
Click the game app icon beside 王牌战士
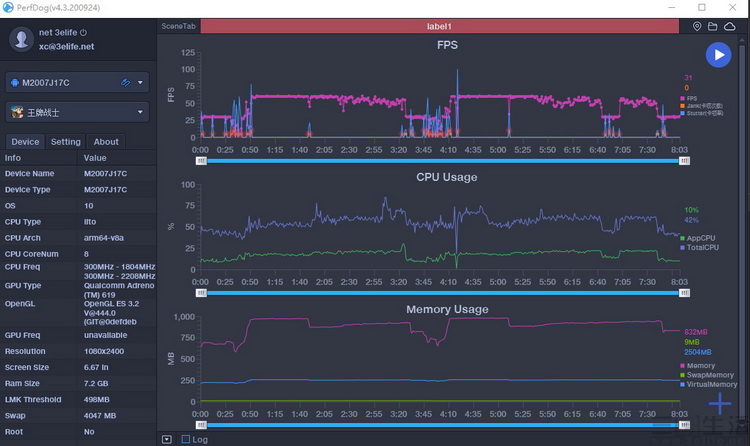[x=17, y=112]
